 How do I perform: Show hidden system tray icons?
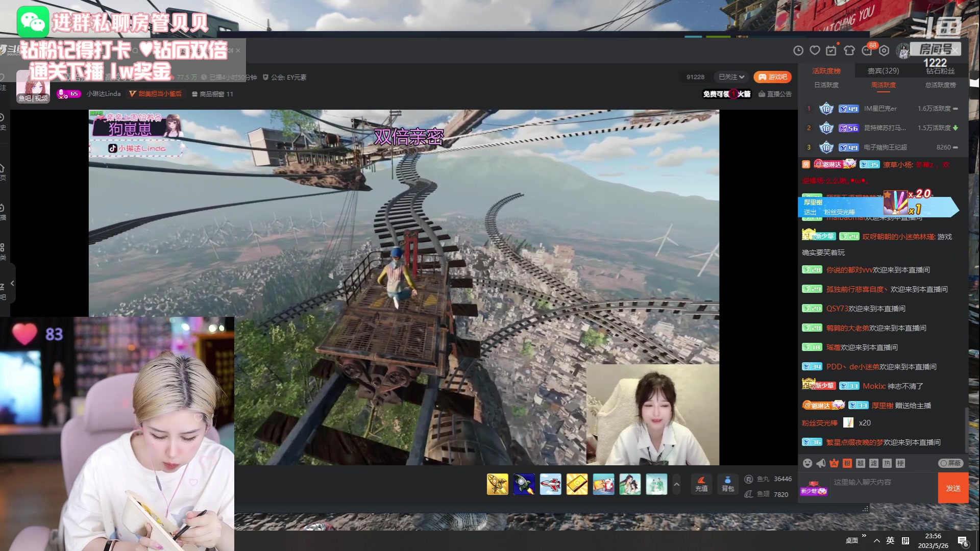(x=877, y=541)
